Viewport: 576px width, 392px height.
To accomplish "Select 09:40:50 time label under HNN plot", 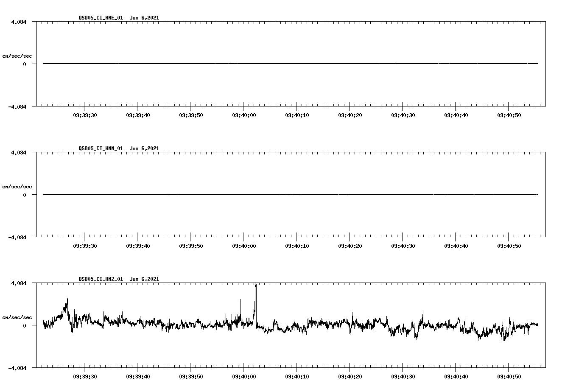I will [509, 246].
